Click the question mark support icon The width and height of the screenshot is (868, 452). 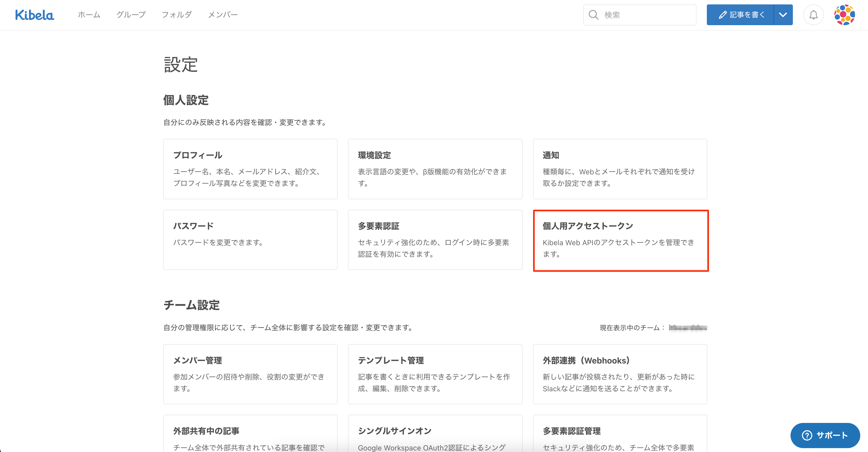point(807,435)
